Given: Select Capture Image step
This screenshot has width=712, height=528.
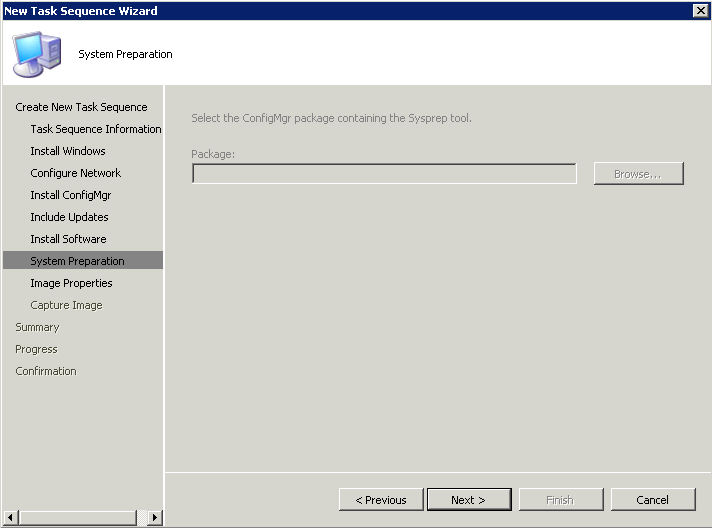Looking at the screenshot, I should 66,305.
